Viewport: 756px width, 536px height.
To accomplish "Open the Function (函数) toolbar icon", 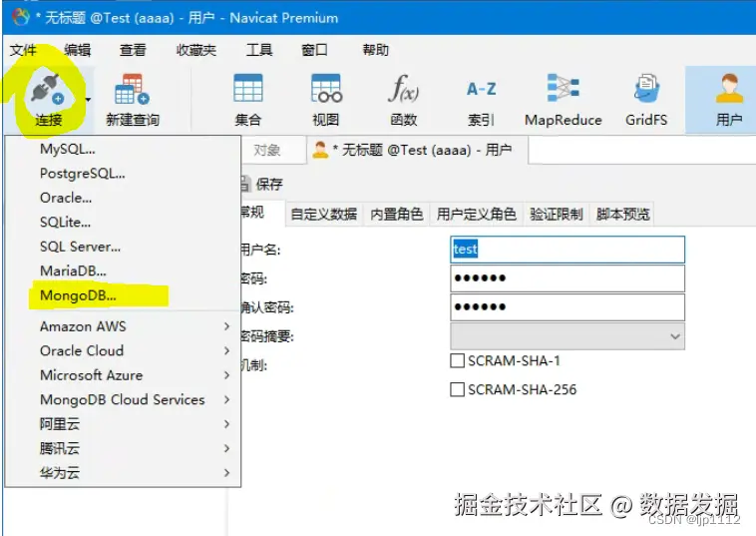I will pos(404,88).
